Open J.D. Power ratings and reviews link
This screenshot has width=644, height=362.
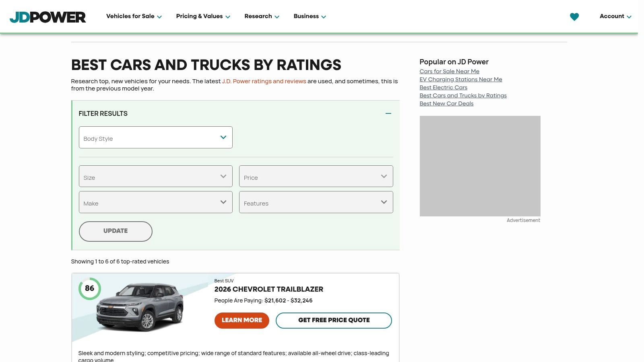264,81
